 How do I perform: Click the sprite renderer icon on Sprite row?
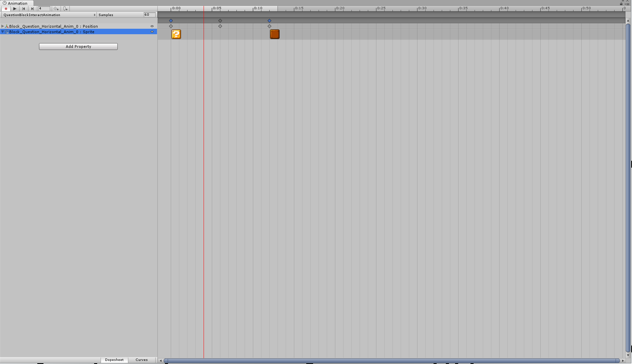[7, 31]
